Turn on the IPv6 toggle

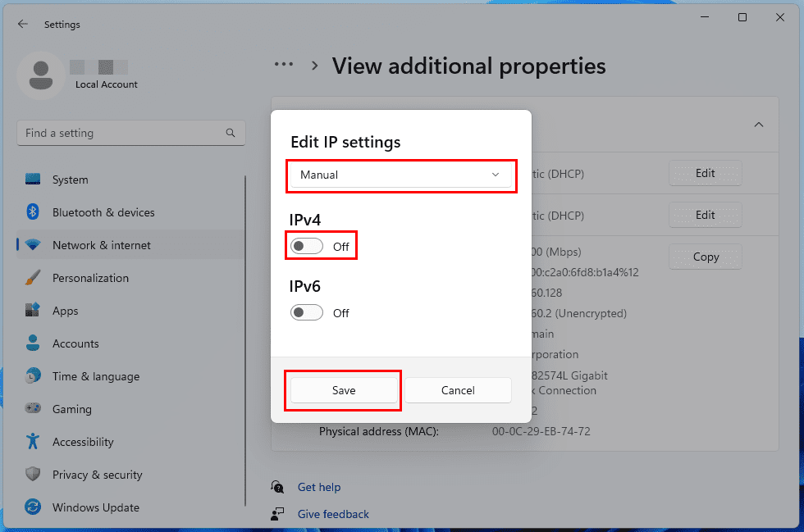click(x=307, y=312)
